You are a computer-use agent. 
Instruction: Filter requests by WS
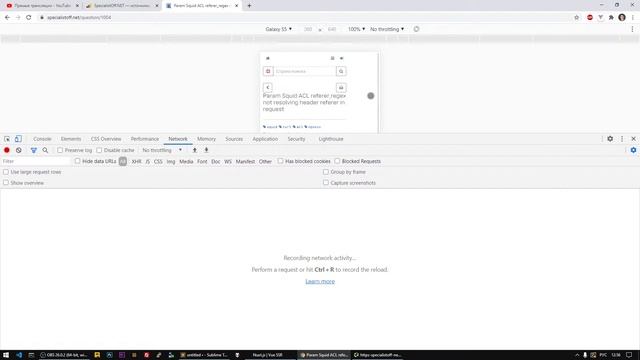(x=228, y=161)
